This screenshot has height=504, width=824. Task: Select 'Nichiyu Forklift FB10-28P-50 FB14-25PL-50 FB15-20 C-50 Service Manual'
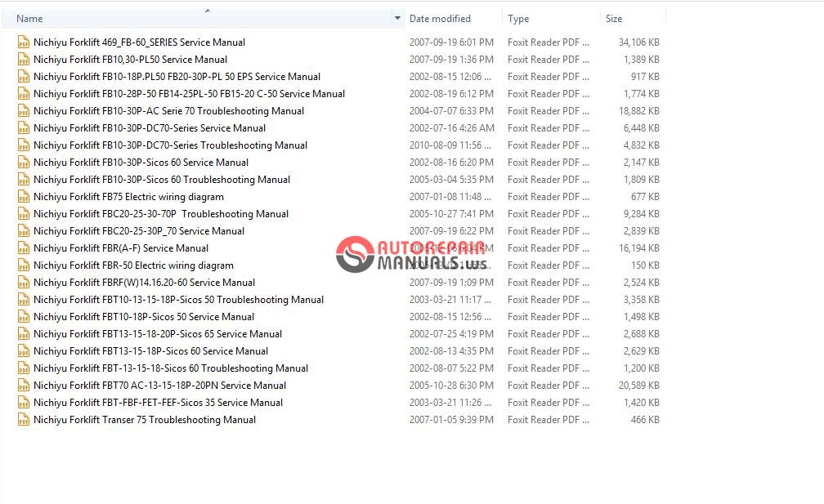coord(189,93)
